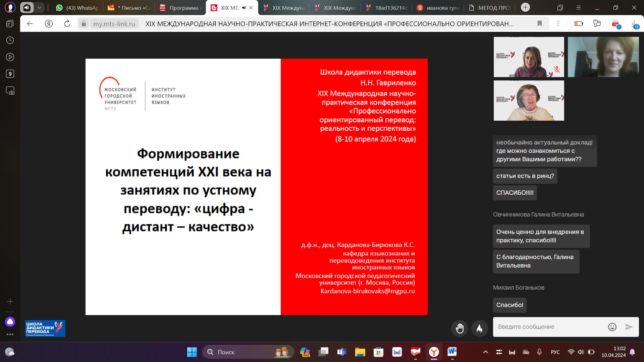Mute tab sound using speaker button
This screenshot has height=362, width=644.
[x=27, y=7]
